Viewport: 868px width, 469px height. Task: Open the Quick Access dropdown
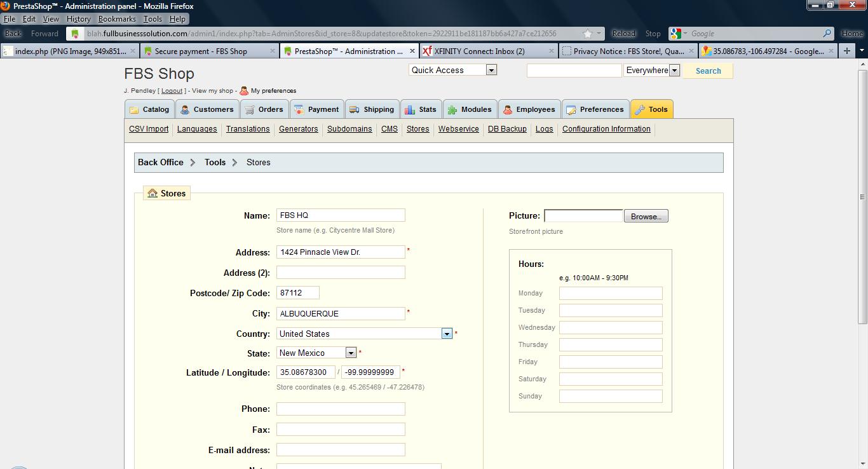(491, 70)
